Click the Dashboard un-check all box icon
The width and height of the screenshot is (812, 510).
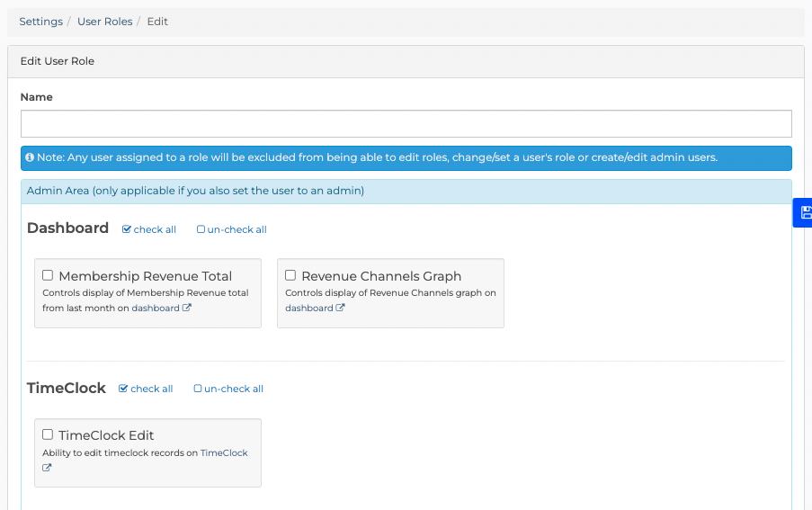click(201, 229)
